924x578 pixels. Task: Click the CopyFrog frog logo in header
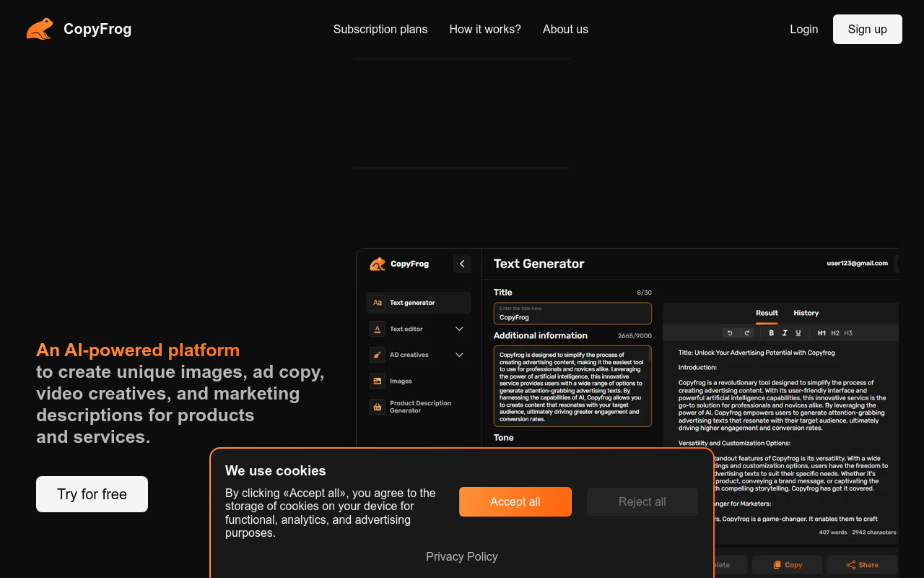coord(40,29)
